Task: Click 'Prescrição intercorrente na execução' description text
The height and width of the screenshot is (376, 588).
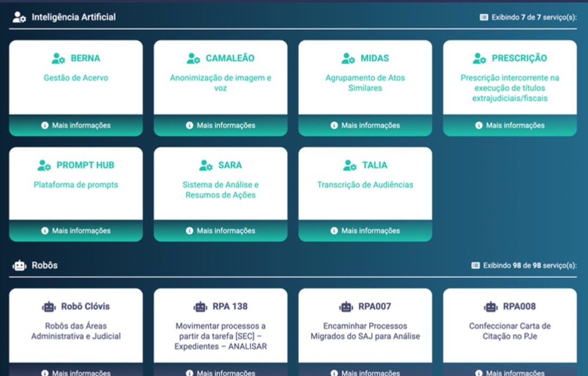Action: [x=510, y=88]
